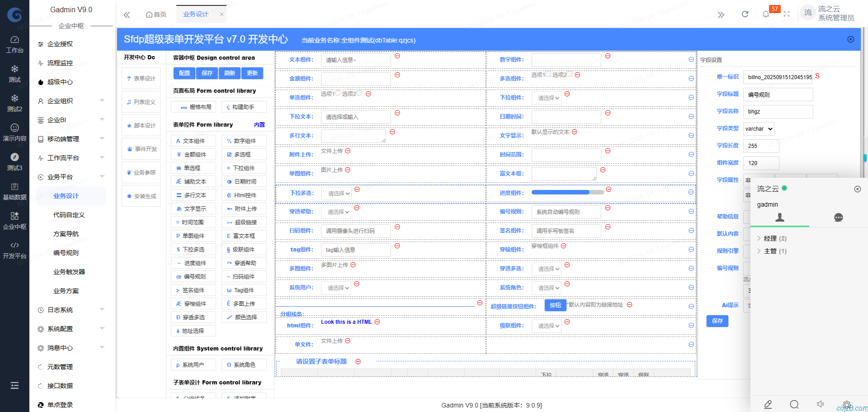Click the 扫码组件 icon in the form library
The height and width of the screenshot is (412, 868).
pyautogui.click(x=244, y=276)
